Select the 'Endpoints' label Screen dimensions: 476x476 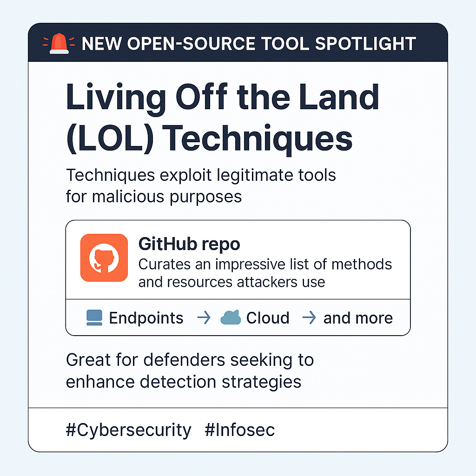tap(146, 318)
